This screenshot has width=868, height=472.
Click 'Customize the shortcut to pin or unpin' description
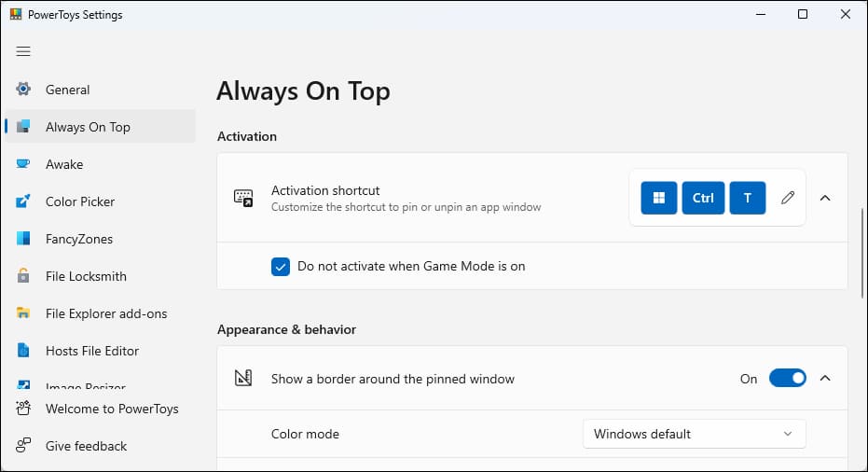coord(406,207)
